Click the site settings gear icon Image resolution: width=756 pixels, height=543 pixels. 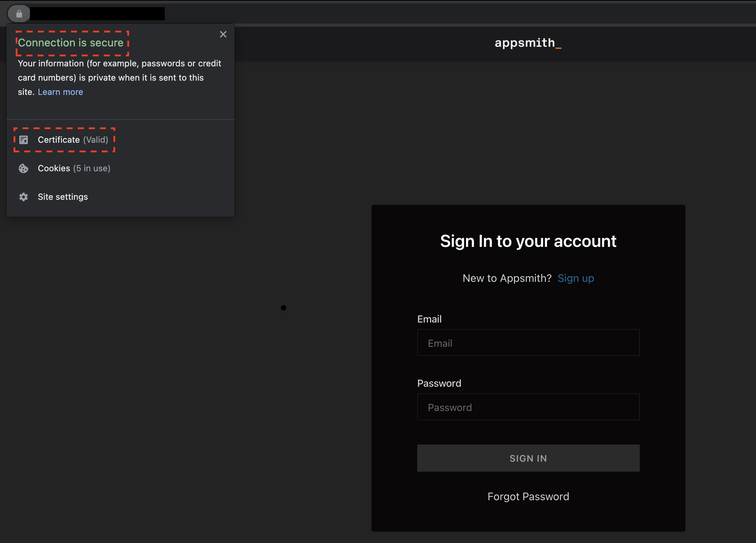24,197
